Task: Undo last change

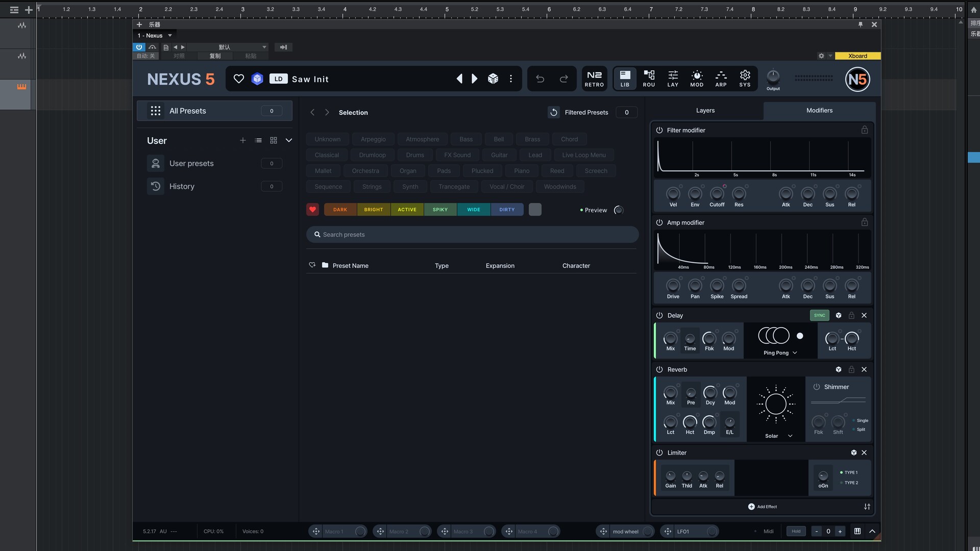Action: point(540,79)
